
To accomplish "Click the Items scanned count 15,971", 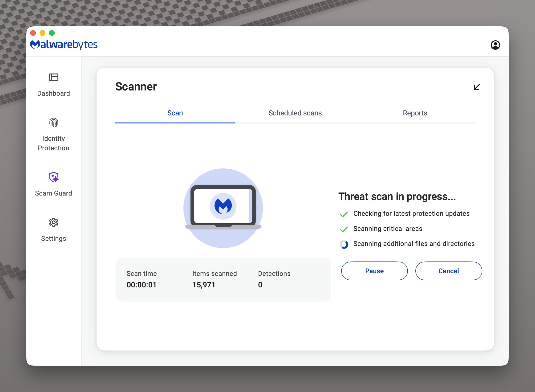I will pyautogui.click(x=204, y=285).
